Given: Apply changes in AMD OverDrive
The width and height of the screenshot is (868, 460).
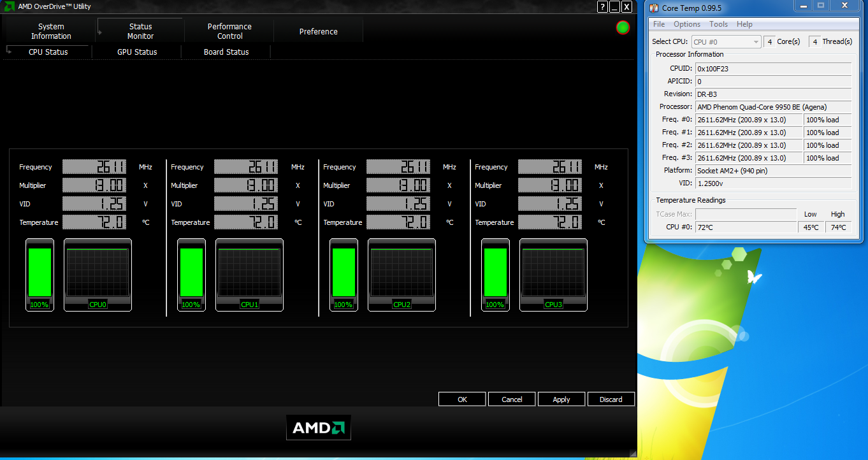Looking at the screenshot, I should [561, 399].
